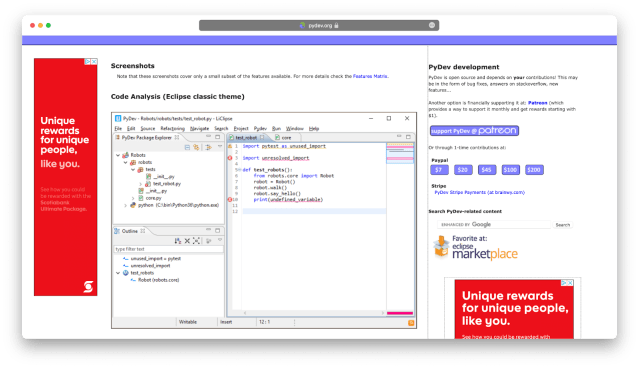Click the warning marker on line 1
Screen dimensions: 639x368
(230, 146)
